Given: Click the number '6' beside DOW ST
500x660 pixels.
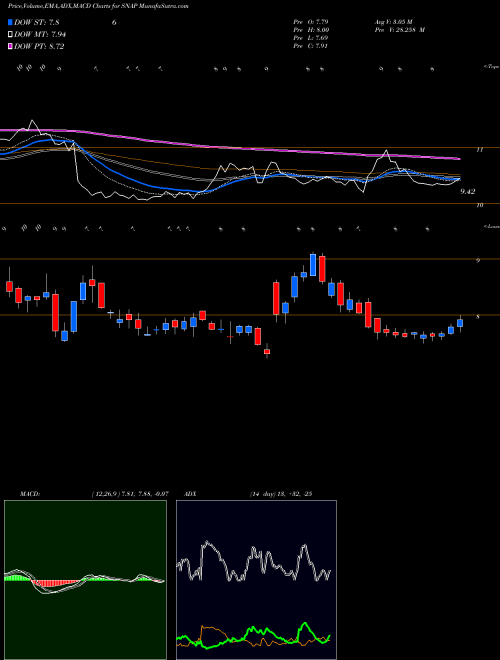Looking at the screenshot, I should click(114, 23).
